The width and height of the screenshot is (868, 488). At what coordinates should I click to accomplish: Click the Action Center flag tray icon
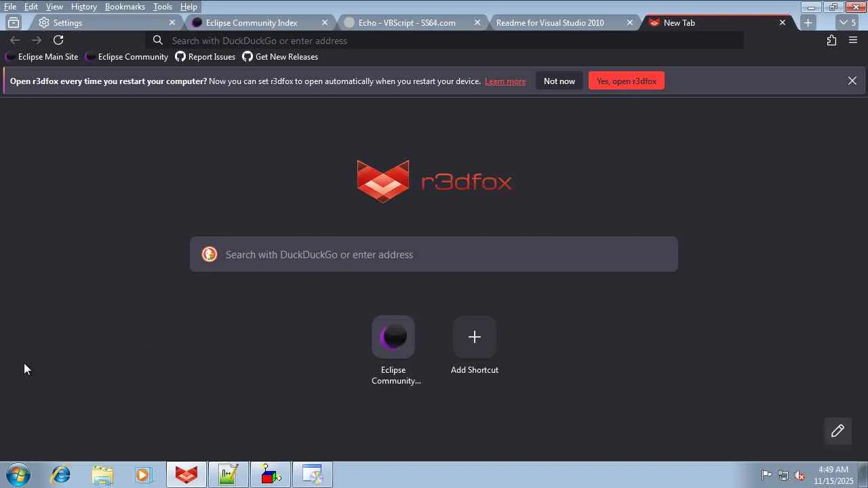pos(766,475)
